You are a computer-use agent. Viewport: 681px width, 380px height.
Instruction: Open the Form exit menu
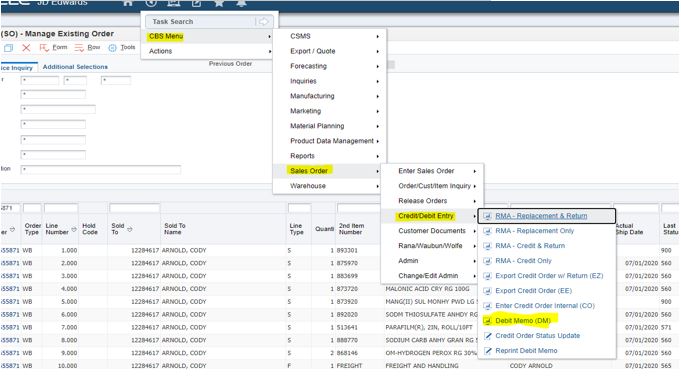click(x=53, y=47)
